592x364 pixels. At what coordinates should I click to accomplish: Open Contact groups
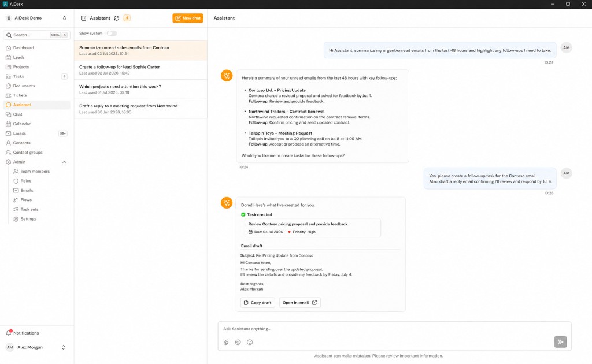pos(28,153)
